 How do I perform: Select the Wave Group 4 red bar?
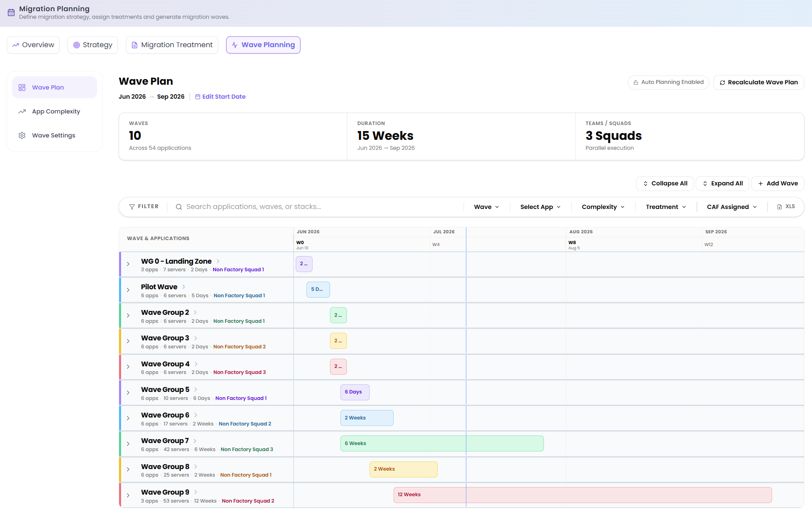click(x=338, y=367)
